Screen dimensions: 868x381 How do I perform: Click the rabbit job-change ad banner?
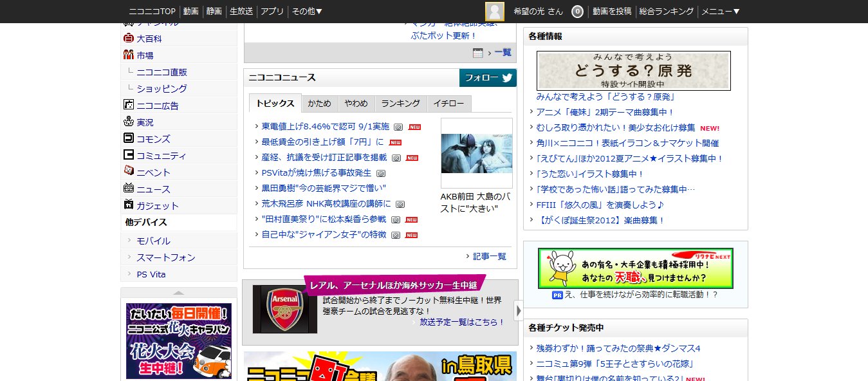[636, 268]
